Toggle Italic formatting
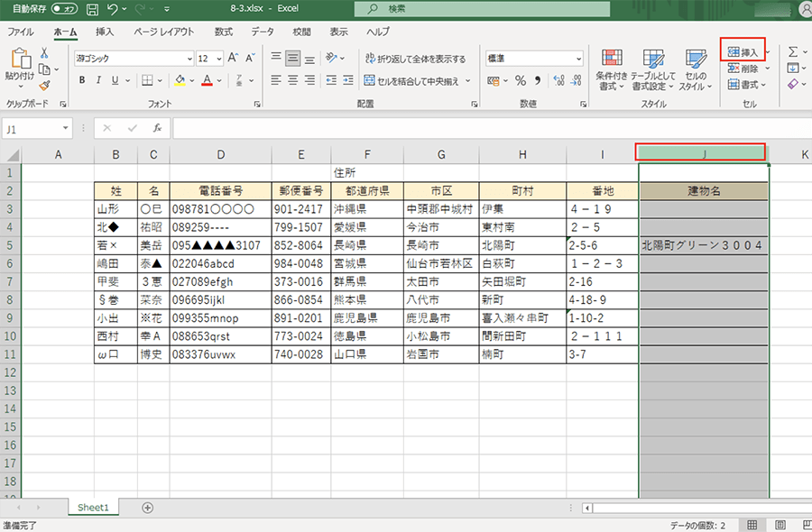This screenshot has width=812, height=532. pos(97,80)
